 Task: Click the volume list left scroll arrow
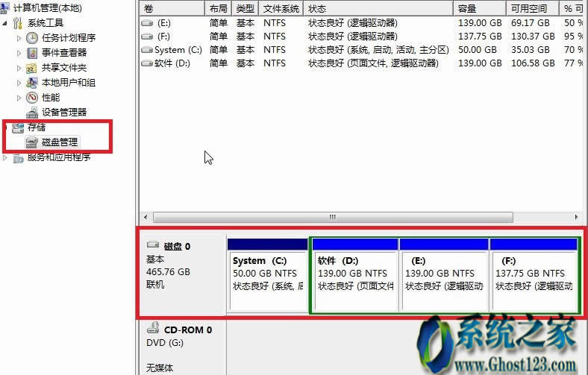pyautogui.click(x=146, y=217)
